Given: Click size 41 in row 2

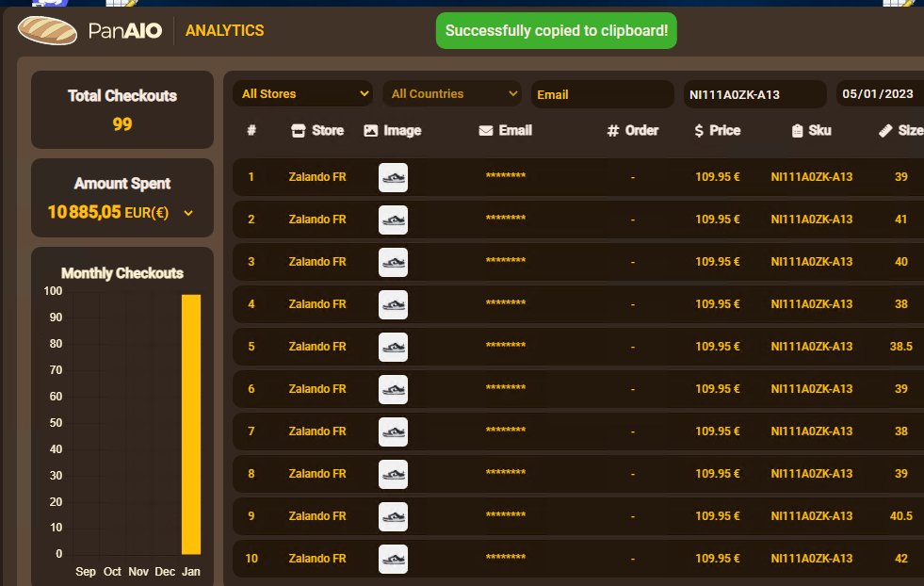Looking at the screenshot, I should tap(901, 220).
